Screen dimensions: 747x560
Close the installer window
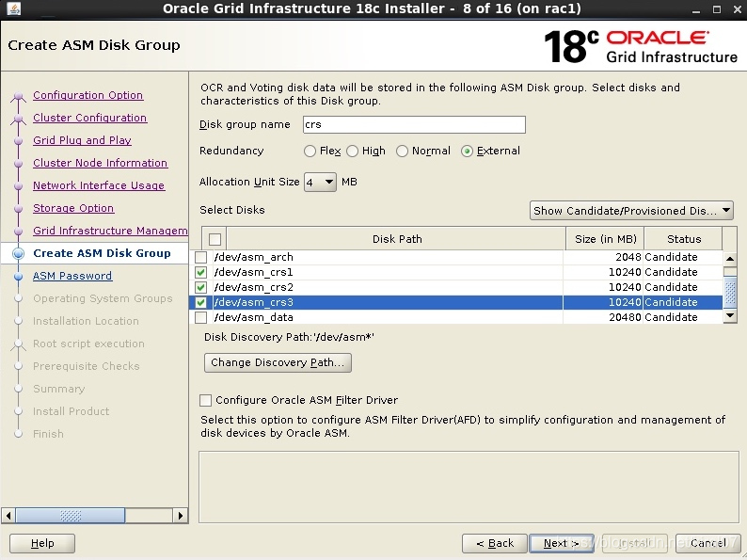coord(736,9)
